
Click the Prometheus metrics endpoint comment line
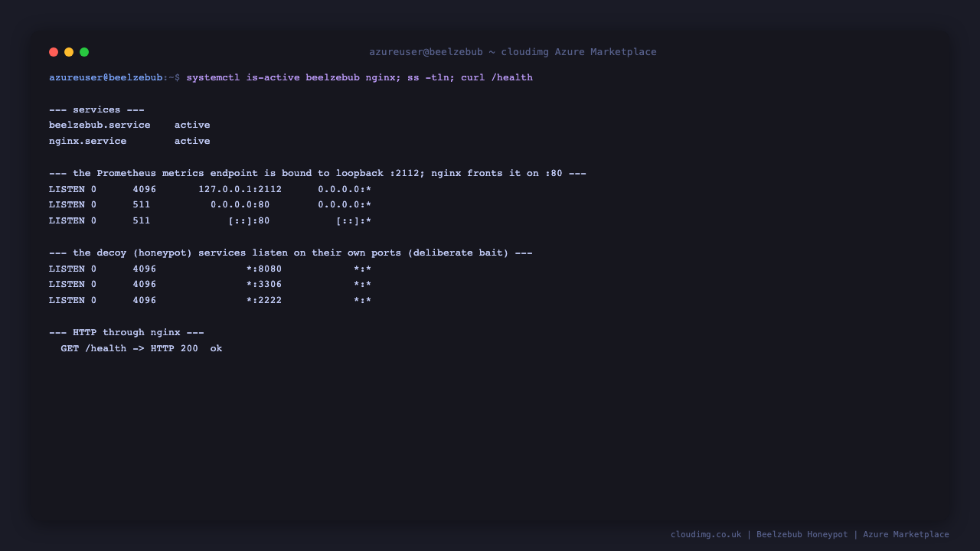point(318,173)
